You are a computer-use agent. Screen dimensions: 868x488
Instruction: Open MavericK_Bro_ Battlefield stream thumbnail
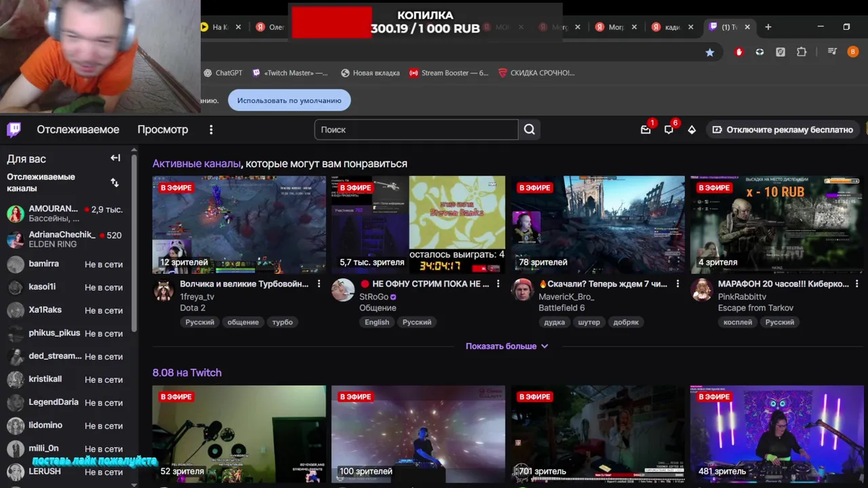click(x=598, y=225)
